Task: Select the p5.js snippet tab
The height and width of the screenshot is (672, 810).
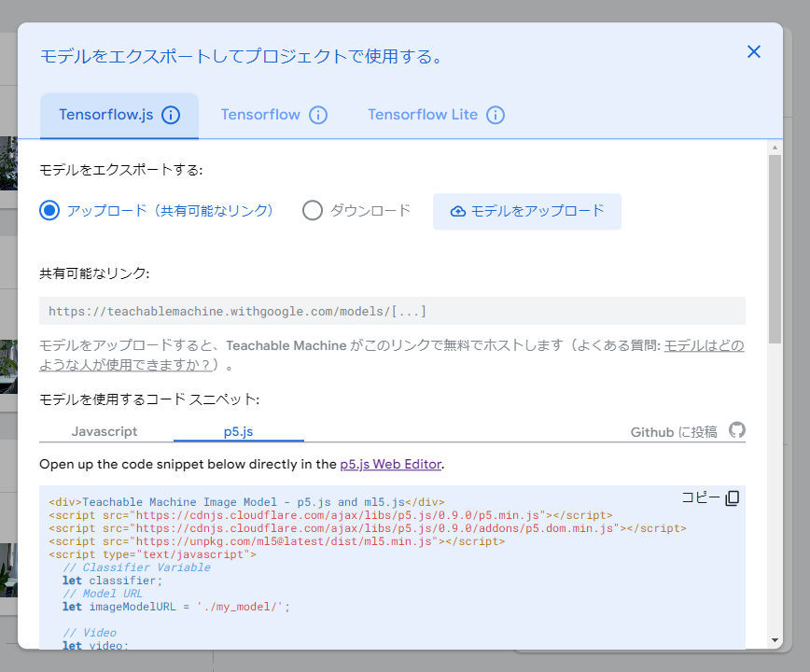Action: [x=238, y=431]
